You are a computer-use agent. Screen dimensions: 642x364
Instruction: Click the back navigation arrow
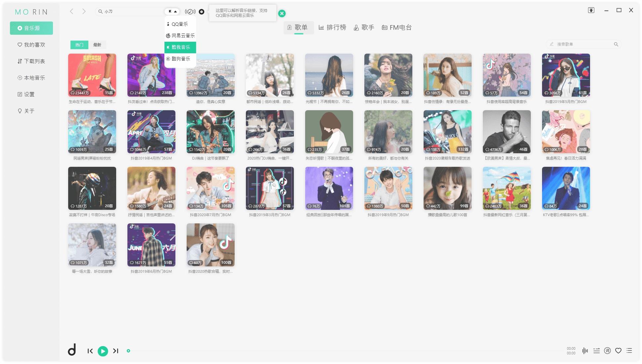click(71, 12)
